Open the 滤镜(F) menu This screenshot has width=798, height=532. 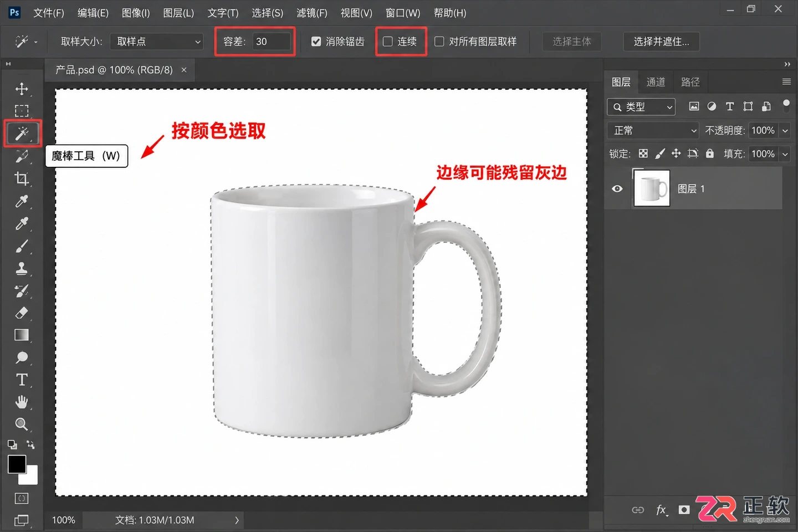click(311, 13)
